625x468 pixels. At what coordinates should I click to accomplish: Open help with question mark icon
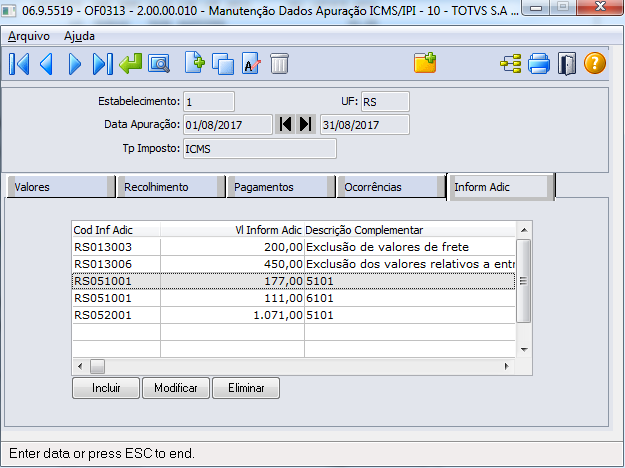pyautogui.click(x=595, y=64)
